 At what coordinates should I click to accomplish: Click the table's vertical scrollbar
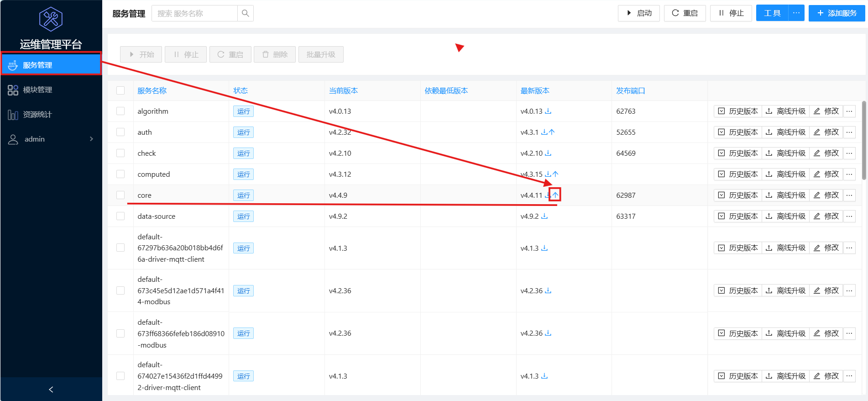(x=863, y=141)
